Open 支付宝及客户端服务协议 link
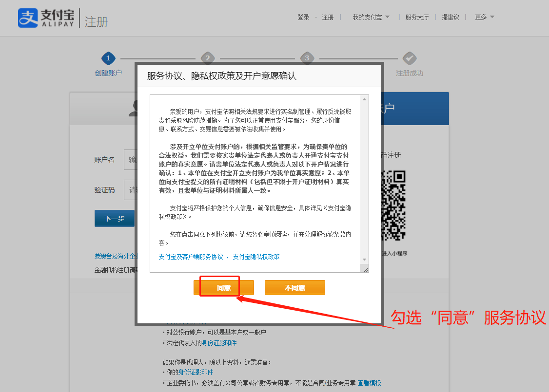549x392 pixels. (191, 257)
